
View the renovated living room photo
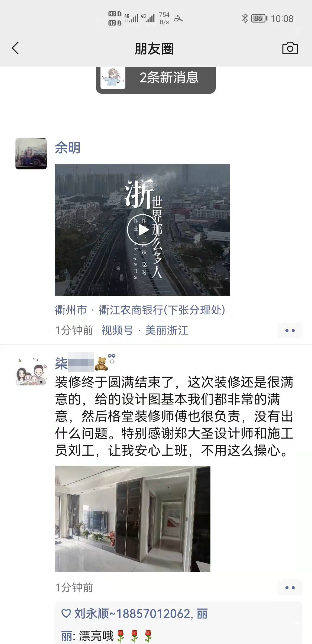pyautogui.click(x=132, y=519)
